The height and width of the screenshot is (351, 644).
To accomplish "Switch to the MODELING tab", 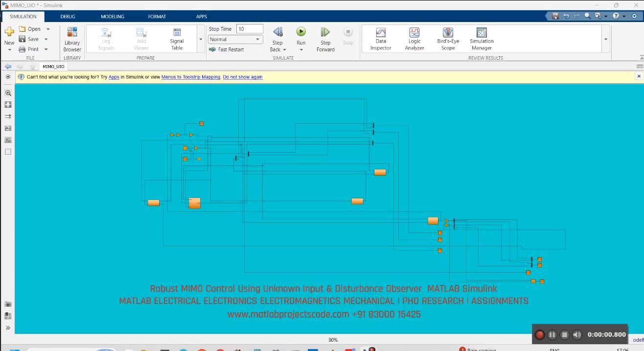I will point(113,16).
